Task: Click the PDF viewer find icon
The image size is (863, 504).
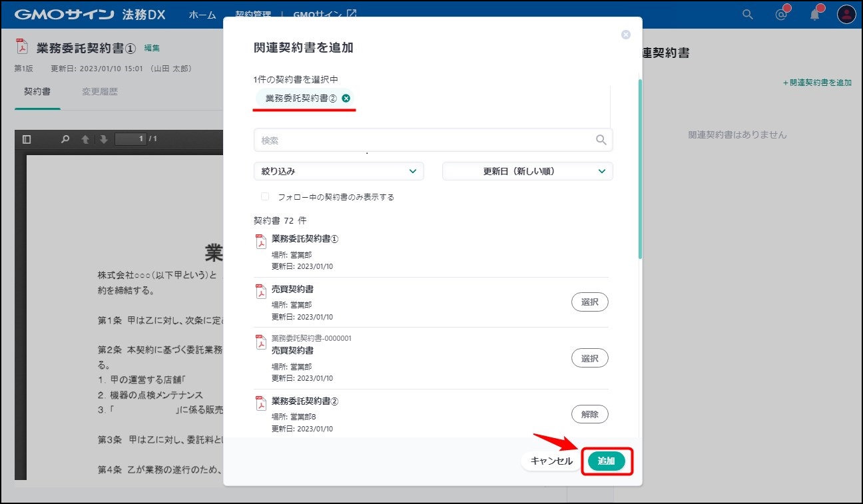Action: tap(65, 139)
